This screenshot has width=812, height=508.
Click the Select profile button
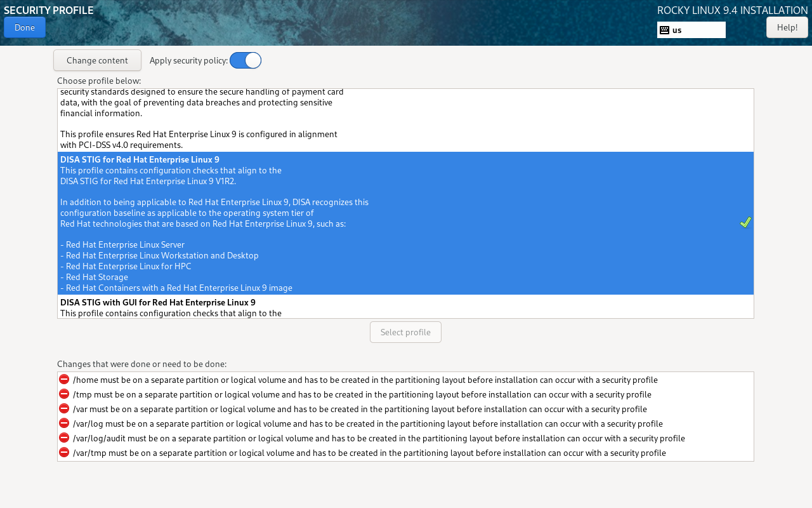point(405,332)
